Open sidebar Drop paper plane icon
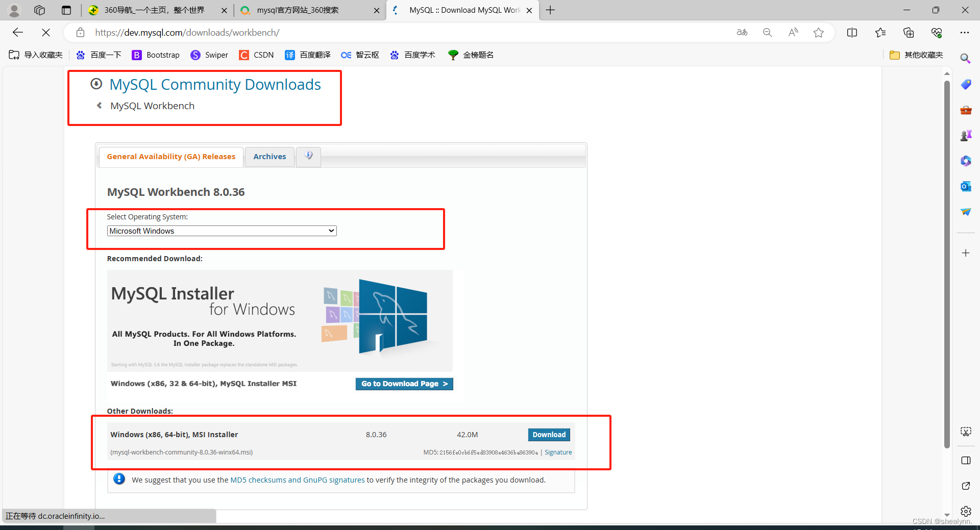The width and height of the screenshot is (980, 530). coord(966,212)
